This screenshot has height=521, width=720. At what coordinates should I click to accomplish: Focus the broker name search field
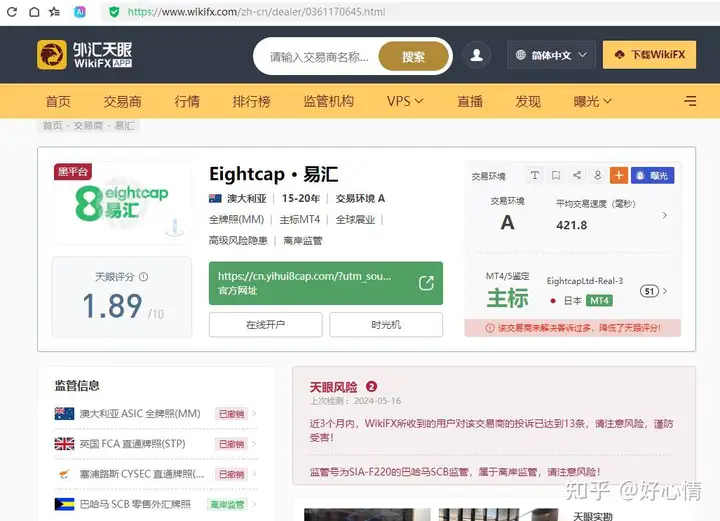pos(319,57)
